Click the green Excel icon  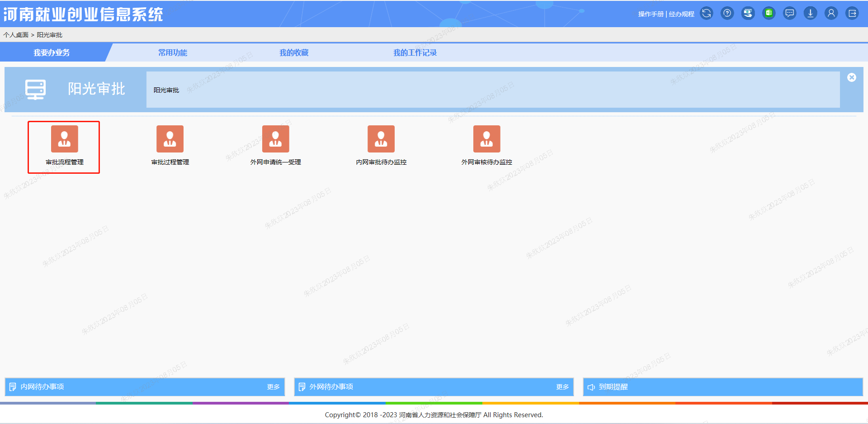(769, 14)
